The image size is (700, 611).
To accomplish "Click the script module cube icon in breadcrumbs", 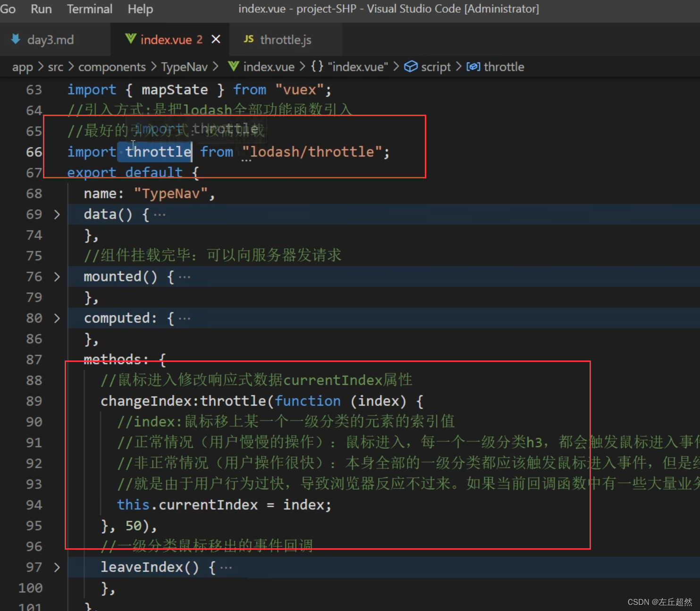I will 411,67.
